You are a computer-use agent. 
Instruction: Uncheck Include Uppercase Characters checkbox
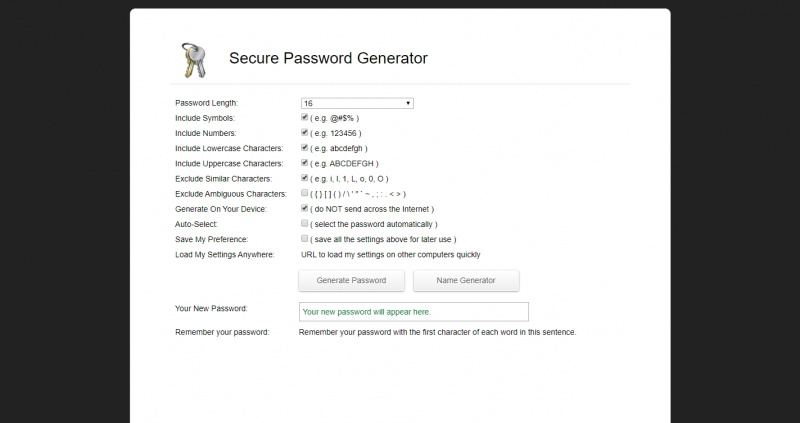point(304,162)
